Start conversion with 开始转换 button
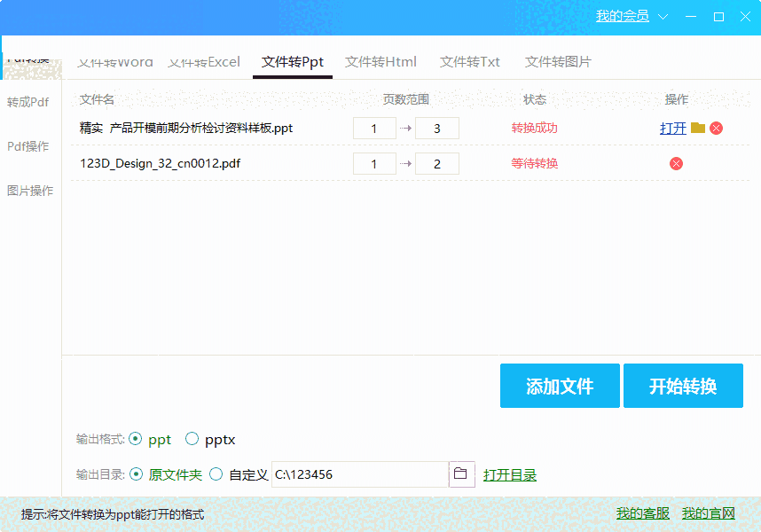The image size is (761, 532). pos(684,385)
